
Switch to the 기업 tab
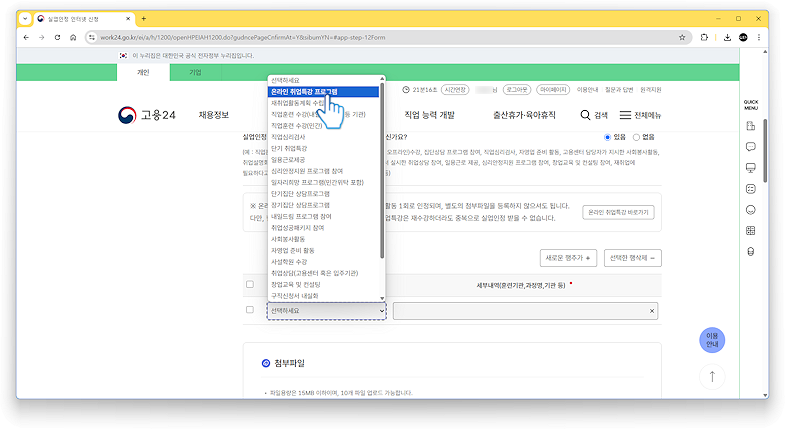pyautogui.click(x=195, y=73)
